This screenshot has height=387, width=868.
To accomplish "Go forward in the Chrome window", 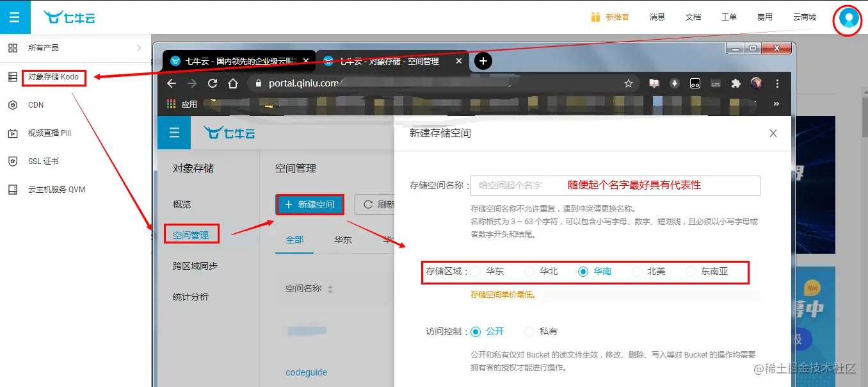I will [x=192, y=83].
